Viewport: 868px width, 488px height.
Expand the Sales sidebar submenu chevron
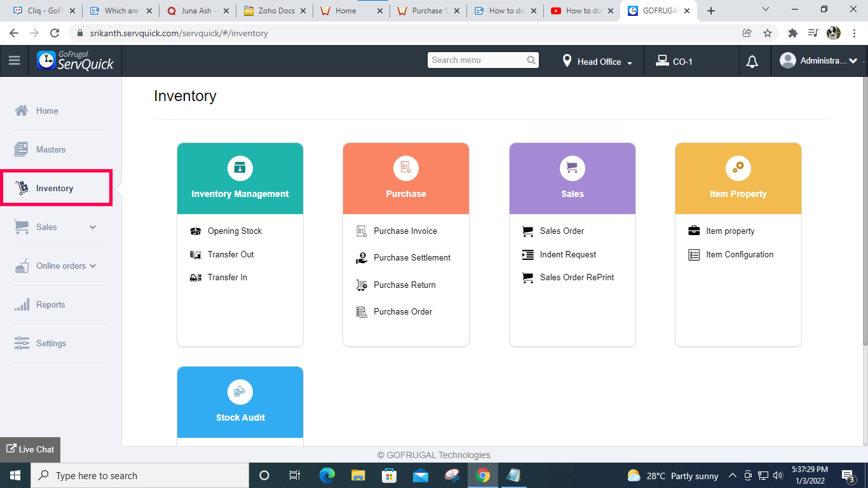point(93,227)
